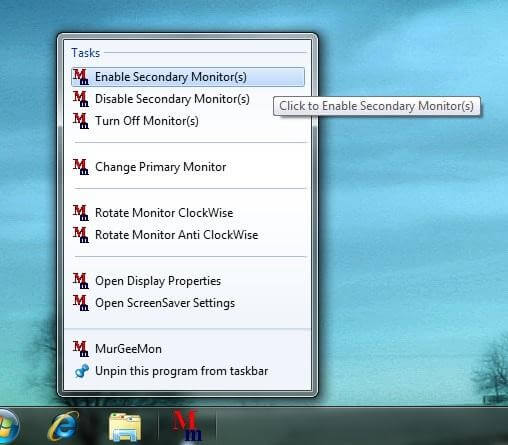Click icon beside Turn Off Monitor(s)

[81, 121]
